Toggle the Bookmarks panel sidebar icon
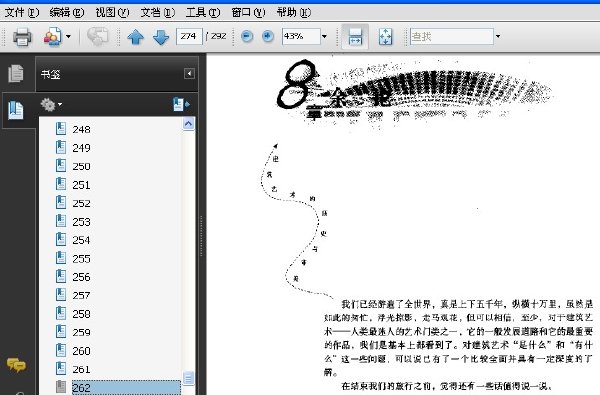 pos(15,110)
